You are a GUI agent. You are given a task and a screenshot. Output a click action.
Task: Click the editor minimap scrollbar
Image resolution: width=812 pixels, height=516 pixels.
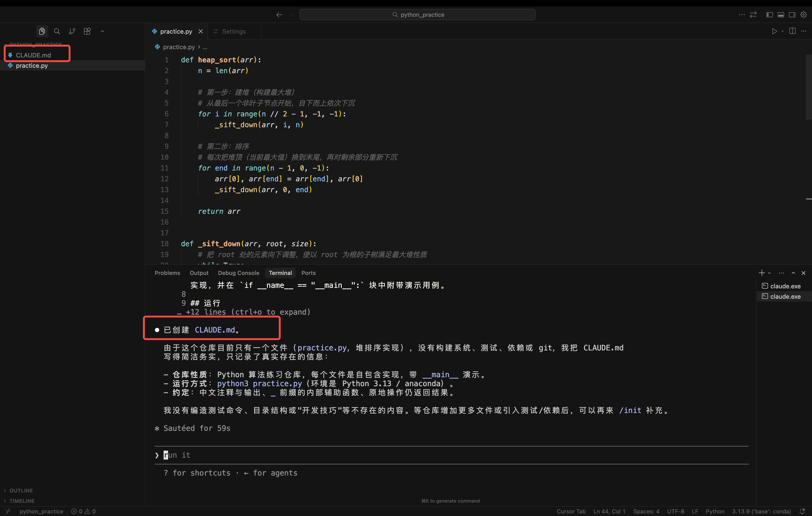(x=809, y=87)
